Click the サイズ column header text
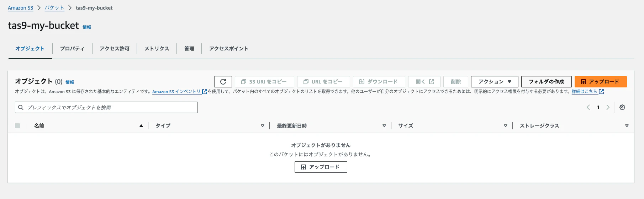Viewport: 644px width, 199px height. pos(406,126)
